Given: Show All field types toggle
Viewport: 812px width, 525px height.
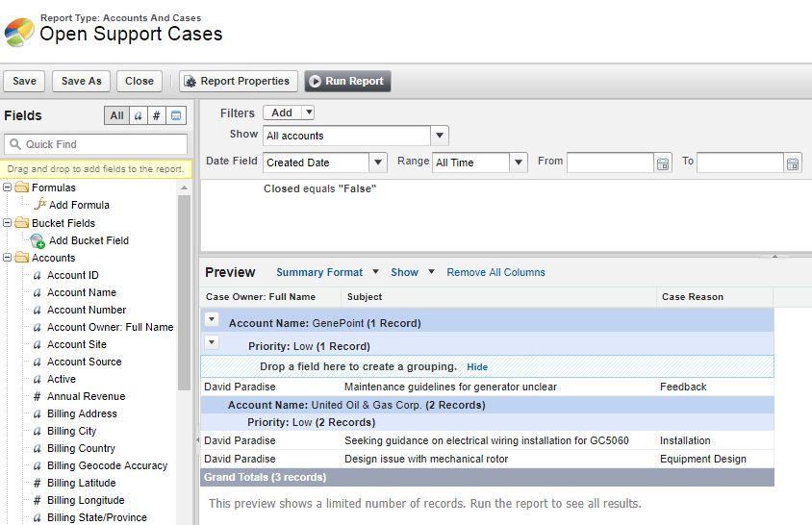Looking at the screenshot, I should (116, 115).
